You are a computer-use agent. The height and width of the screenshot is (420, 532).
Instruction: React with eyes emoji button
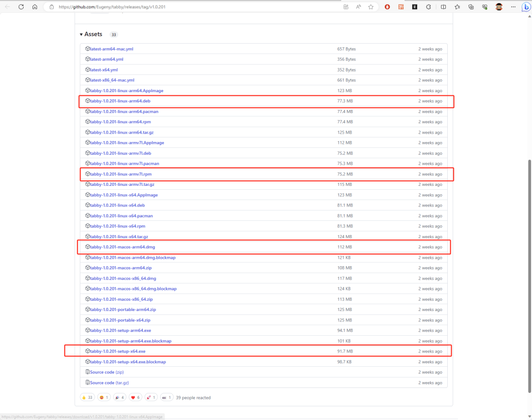(166, 397)
